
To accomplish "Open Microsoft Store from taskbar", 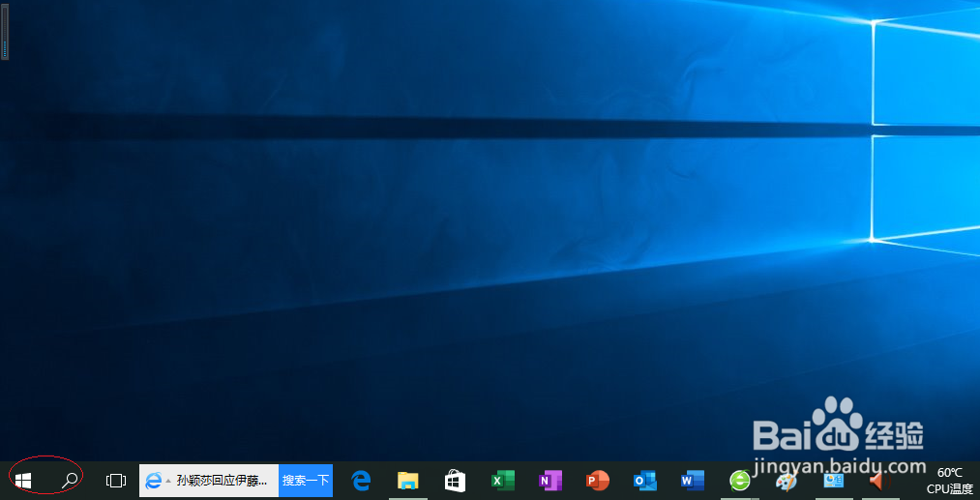I will pyautogui.click(x=455, y=481).
